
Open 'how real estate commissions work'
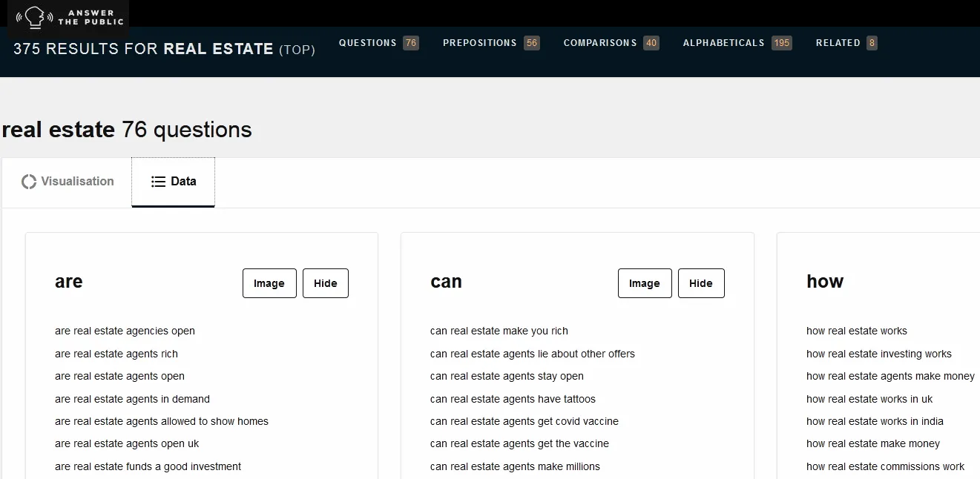pyautogui.click(x=885, y=467)
